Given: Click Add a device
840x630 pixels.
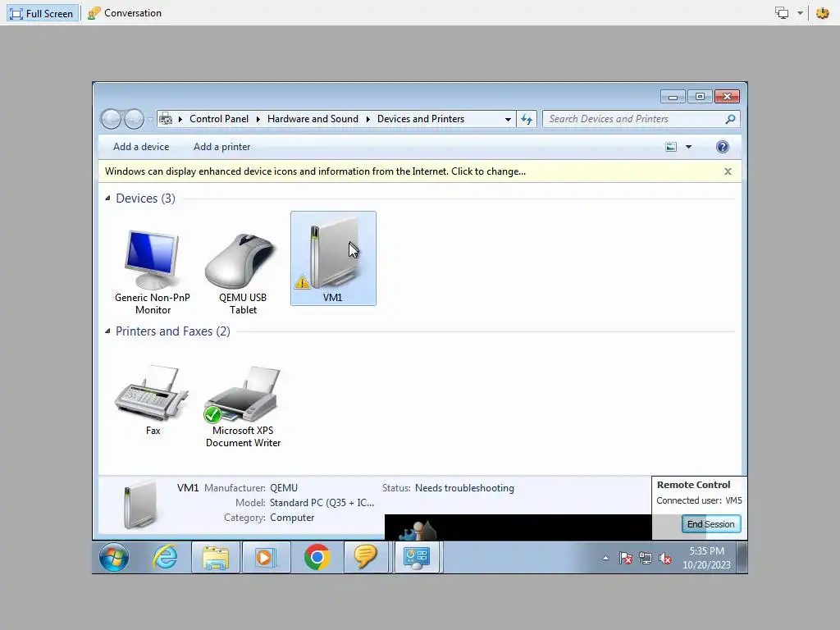Looking at the screenshot, I should point(141,147).
